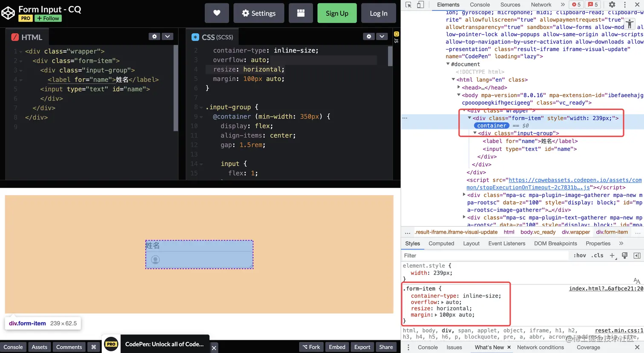Select body.vc_ready in breadcrumb
This screenshot has width=644, height=353.
538,232
